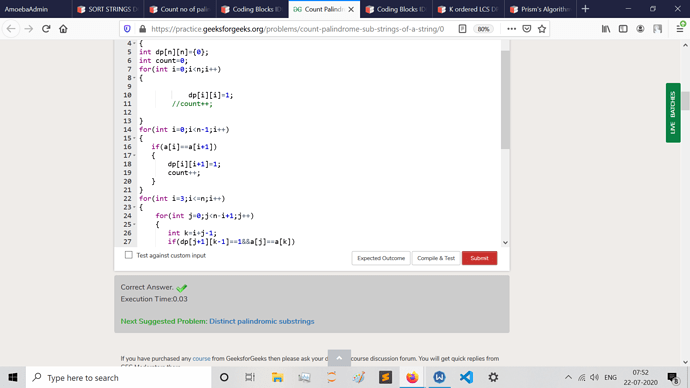Open the Firefox hamburger menu
This screenshot has width=690, height=388.
(x=680, y=29)
